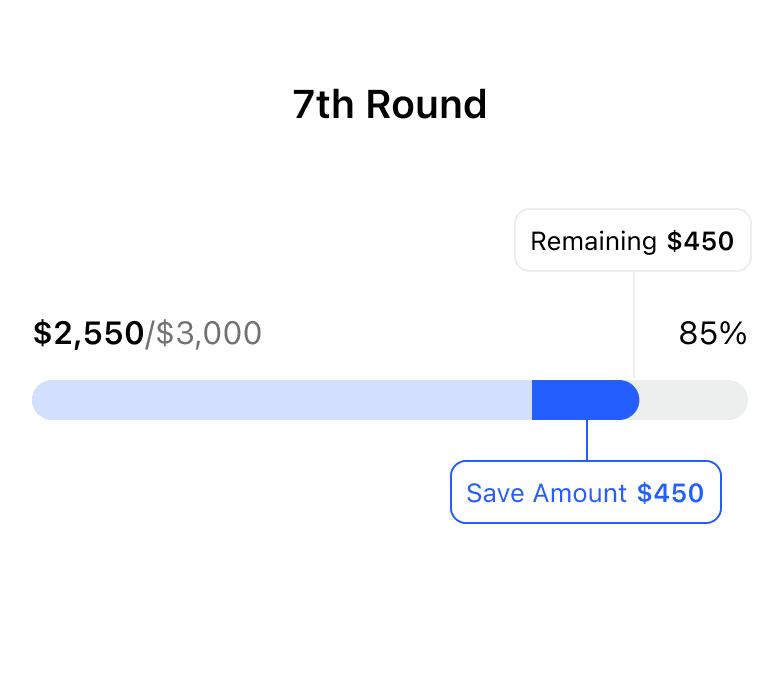Click the Save Amount $450 callout

pyautogui.click(x=585, y=493)
